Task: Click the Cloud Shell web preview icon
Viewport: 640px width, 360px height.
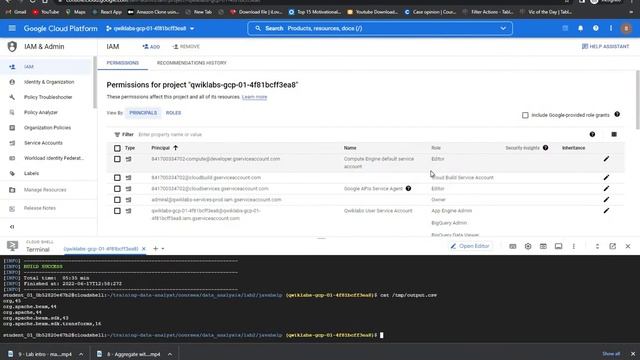Action: [543, 246]
